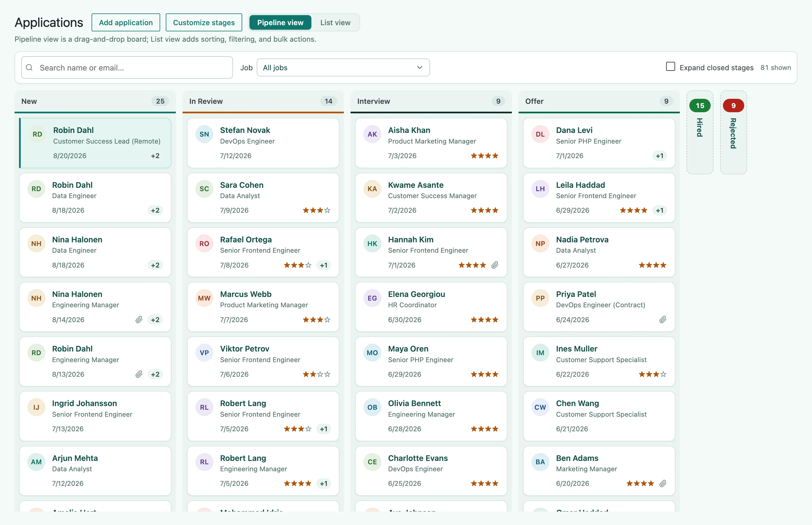Expand the collapsed Hired stage

click(x=700, y=132)
